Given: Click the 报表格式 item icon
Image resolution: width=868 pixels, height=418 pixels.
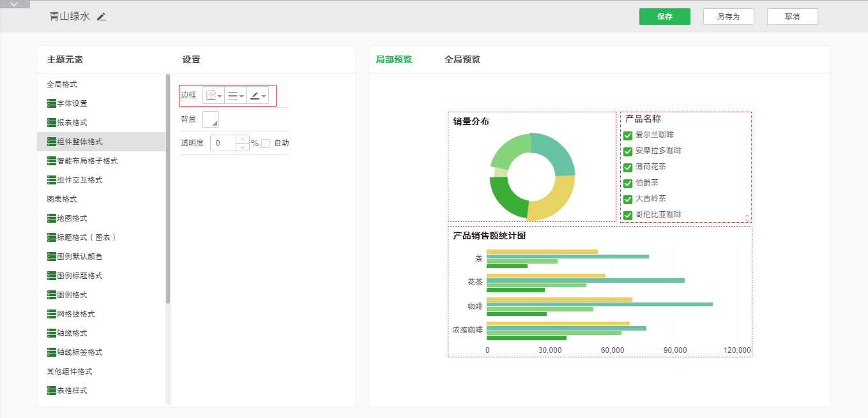Looking at the screenshot, I should coord(52,123).
